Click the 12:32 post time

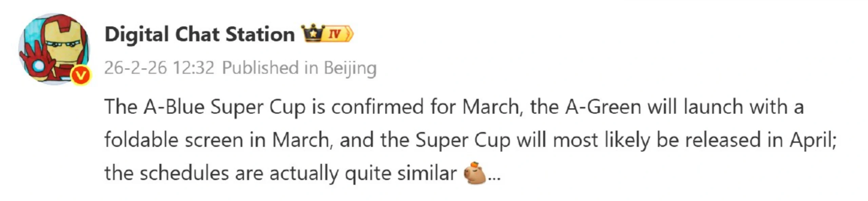193,68
